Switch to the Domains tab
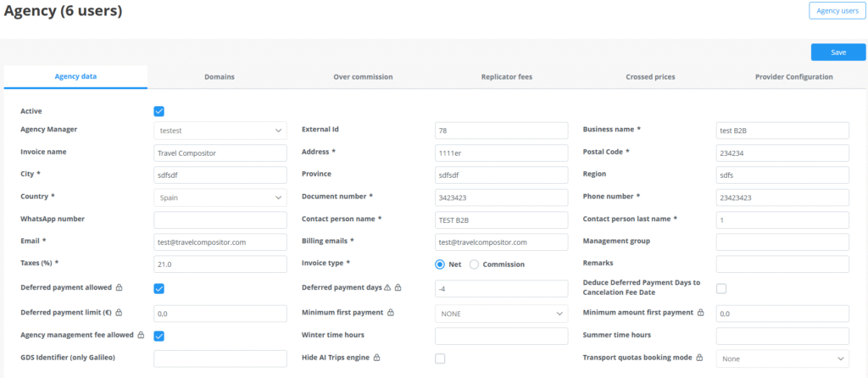The height and width of the screenshot is (378, 868). pyautogui.click(x=220, y=77)
